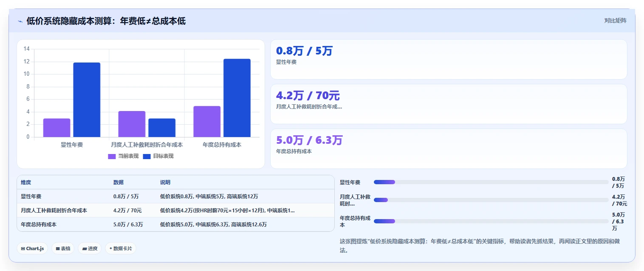Click the 表格 tag
644x271 pixels.
[63, 248]
